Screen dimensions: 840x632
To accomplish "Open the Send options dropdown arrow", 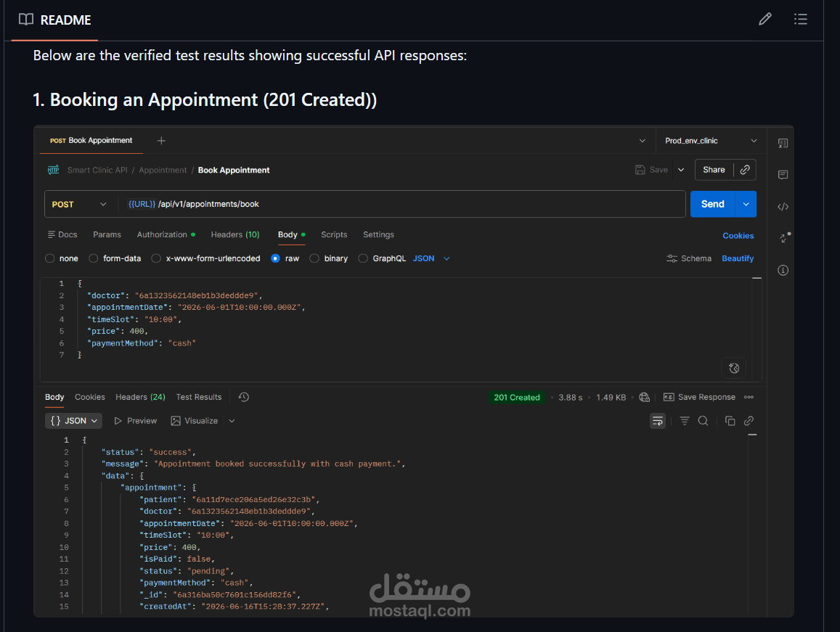I will [x=746, y=204].
